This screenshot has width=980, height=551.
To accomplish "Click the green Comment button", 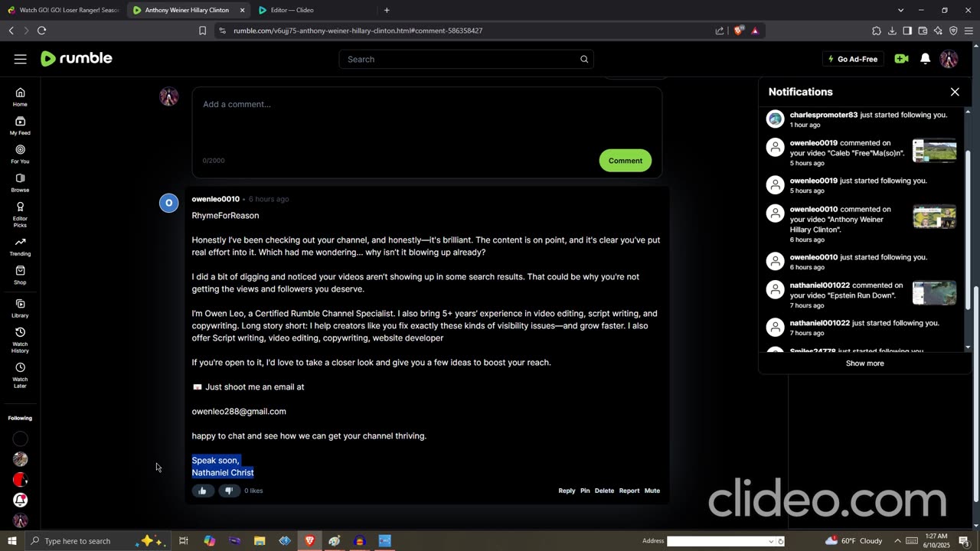I will point(626,161).
